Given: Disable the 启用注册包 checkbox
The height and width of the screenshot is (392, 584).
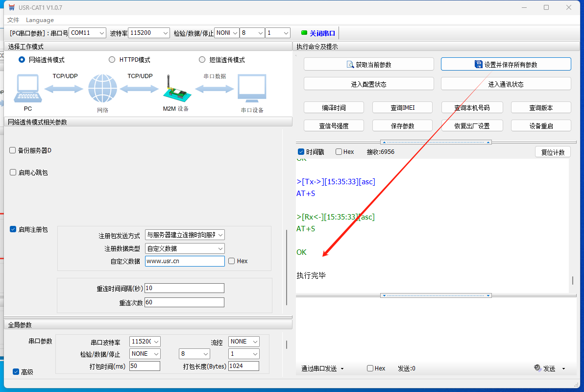Looking at the screenshot, I should 13,229.
